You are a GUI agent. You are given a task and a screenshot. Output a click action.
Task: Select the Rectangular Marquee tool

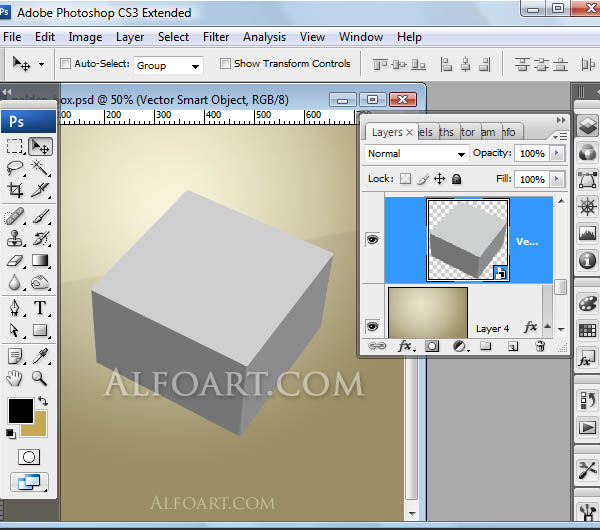tap(15, 147)
